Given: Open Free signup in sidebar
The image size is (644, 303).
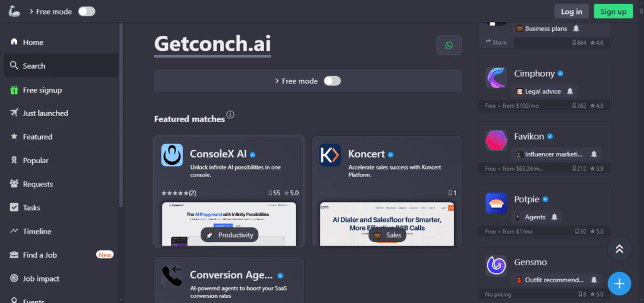Looking at the screenshot, I should [x=61, y=89].
